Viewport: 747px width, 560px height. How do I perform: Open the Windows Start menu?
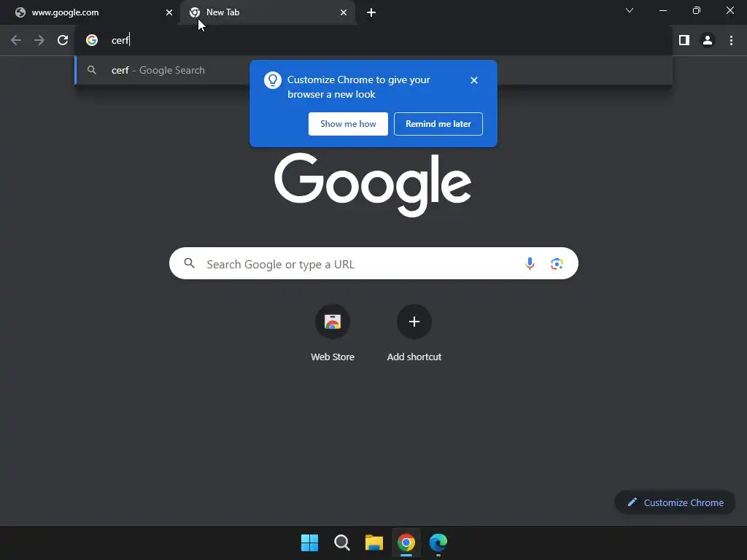(x=309, y=542)
